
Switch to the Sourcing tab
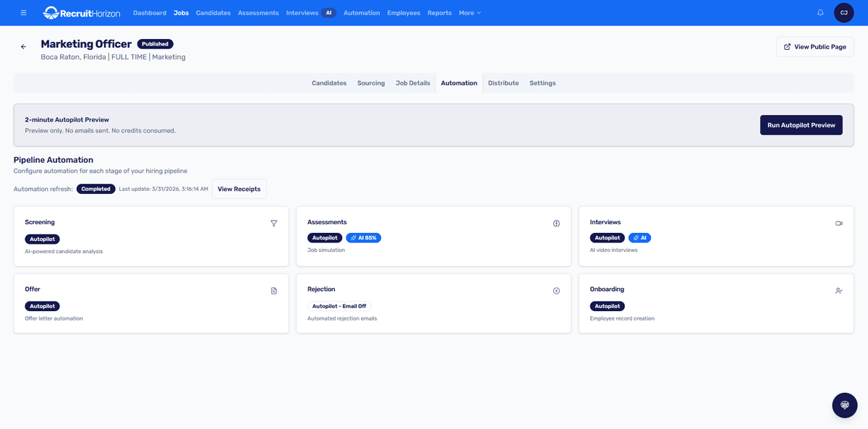[x=370, y=82]
